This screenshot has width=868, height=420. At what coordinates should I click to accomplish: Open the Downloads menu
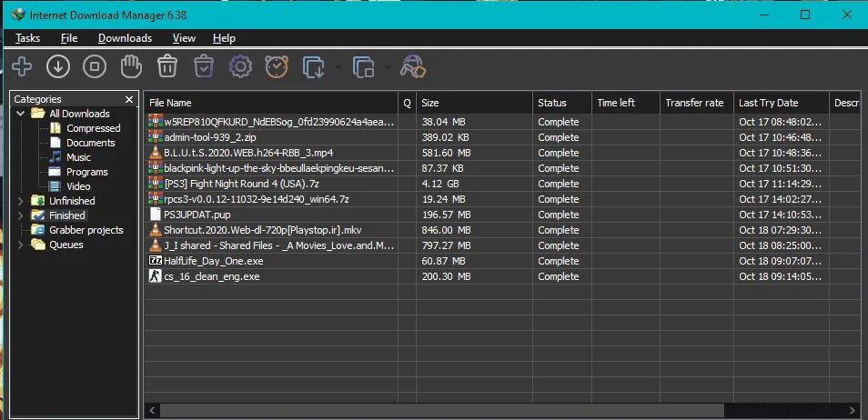pos(126,38)
